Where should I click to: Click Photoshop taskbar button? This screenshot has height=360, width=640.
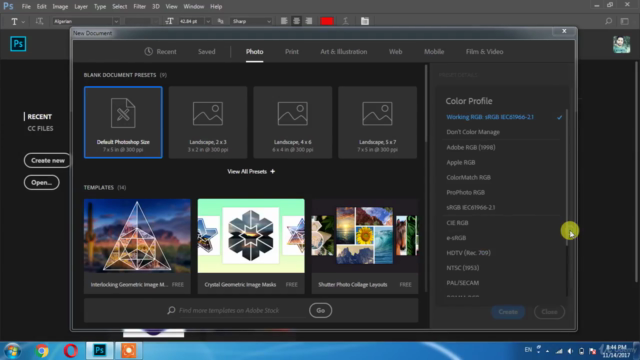click(x=100, y=351)
